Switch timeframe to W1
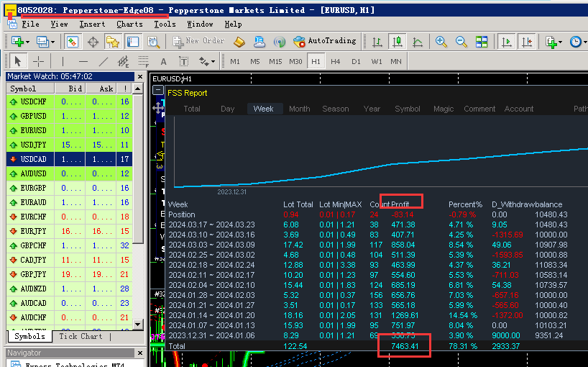The height and width of the screenshot is (367, 588). point(377,61)
